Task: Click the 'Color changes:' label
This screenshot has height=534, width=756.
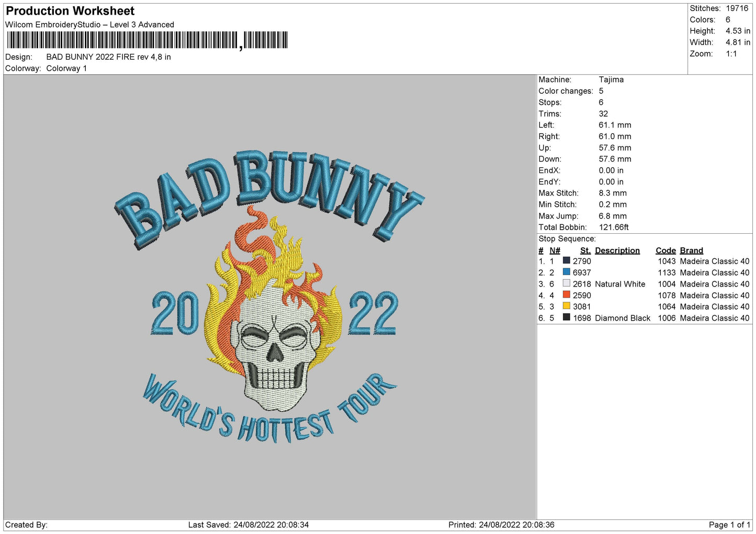Action: click(x=566, y=91)
